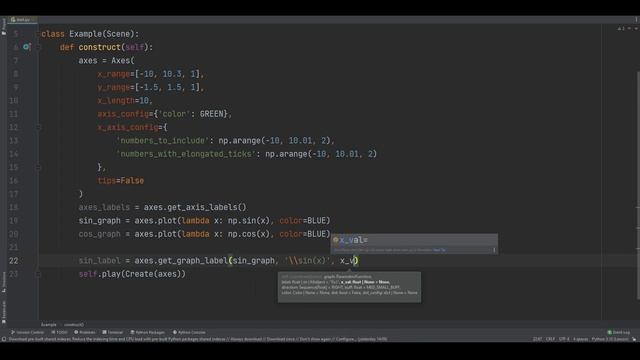The image size is (640, 360).
Task: Open the Bookmarks tool window on left sidebar
Action: click(4, 312)
